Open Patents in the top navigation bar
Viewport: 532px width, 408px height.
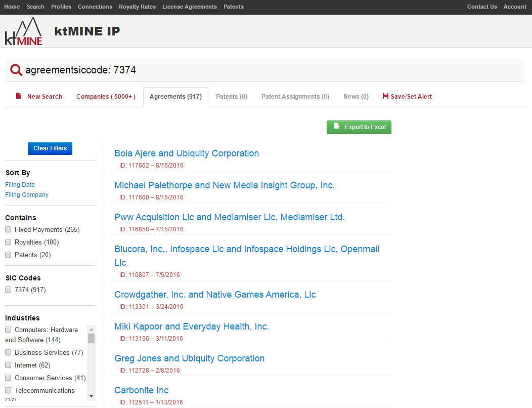pos(234,7)
